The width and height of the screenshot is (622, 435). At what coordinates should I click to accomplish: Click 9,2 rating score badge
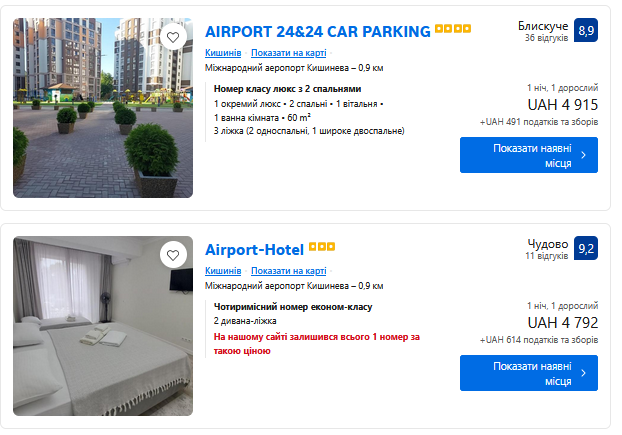tap(586, 248)
